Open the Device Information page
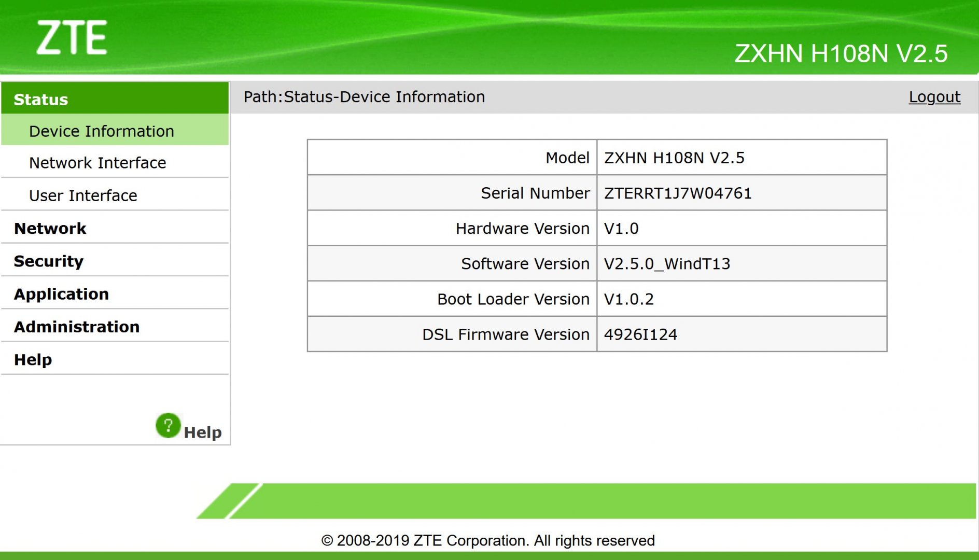Viewport: 979px width, 560px height. pos(101,131)
